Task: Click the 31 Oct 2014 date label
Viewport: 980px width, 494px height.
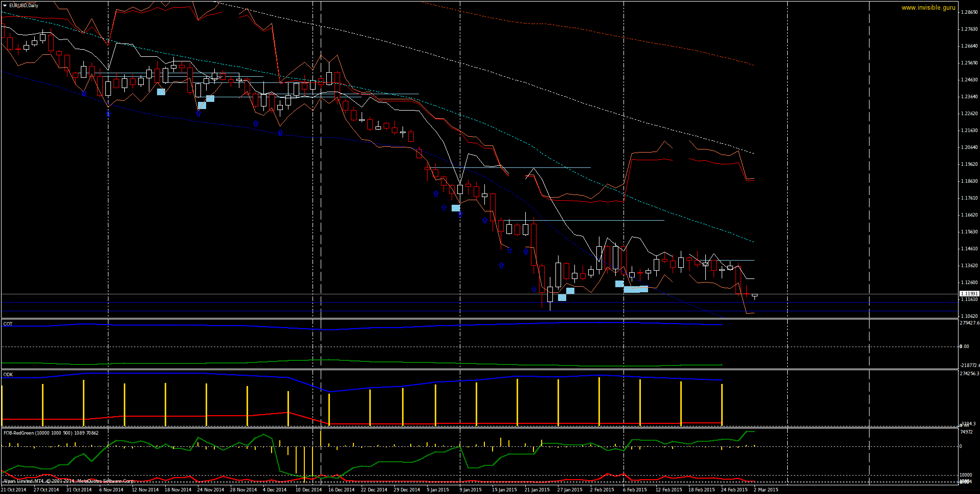Action: tap(79, 489)
